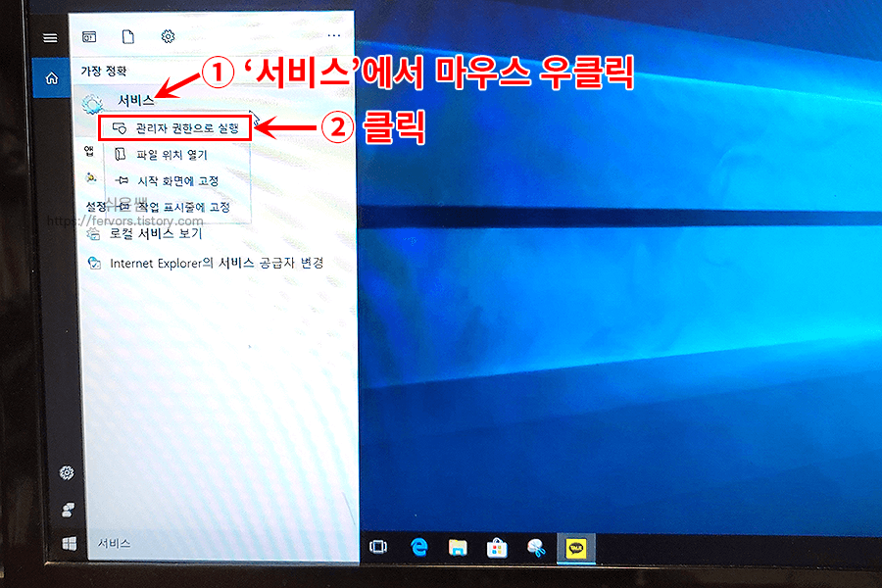Select the Home icon in sidebar

pos(52,78)
